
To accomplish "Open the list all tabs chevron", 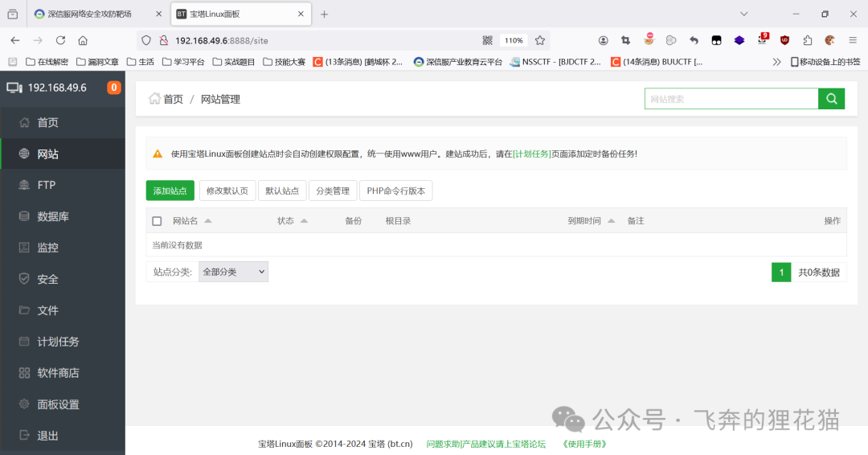I will tap(744, 14).
